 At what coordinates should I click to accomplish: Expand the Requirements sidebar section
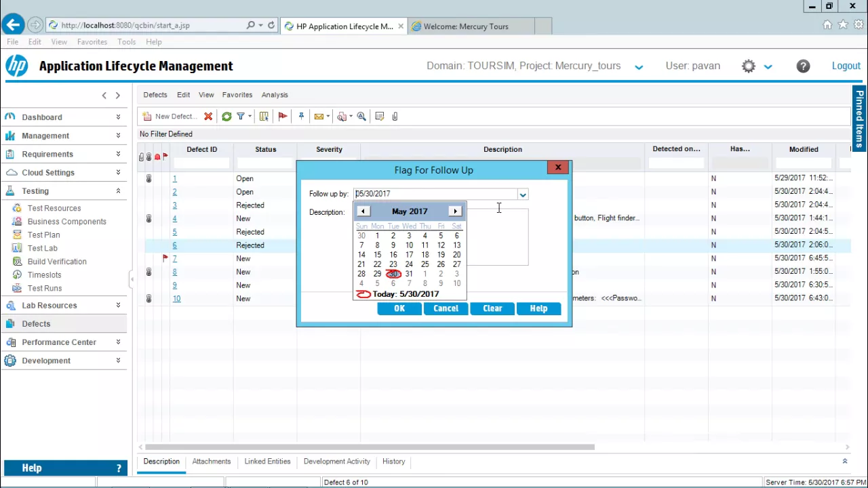click(x=118, y=154)
